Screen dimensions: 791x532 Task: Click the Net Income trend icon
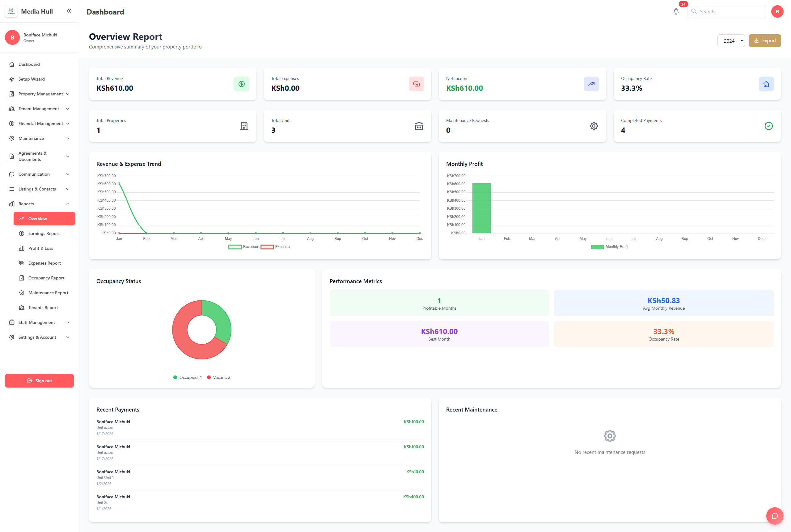pos(591,84)
